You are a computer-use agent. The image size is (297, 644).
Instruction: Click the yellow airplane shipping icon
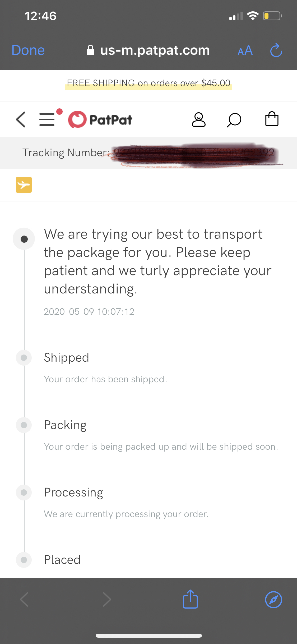pyautogui.click(x=24, y=185)
